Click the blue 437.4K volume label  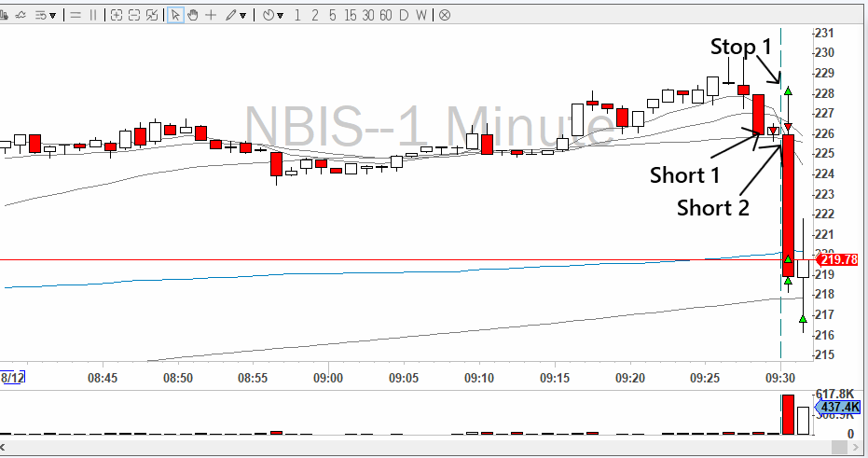coord(837,408)
